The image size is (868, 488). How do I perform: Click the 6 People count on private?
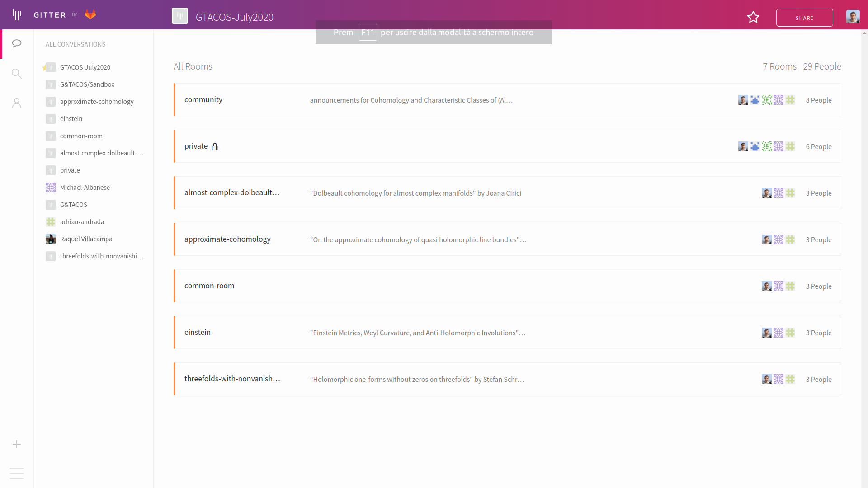(819, 147)
